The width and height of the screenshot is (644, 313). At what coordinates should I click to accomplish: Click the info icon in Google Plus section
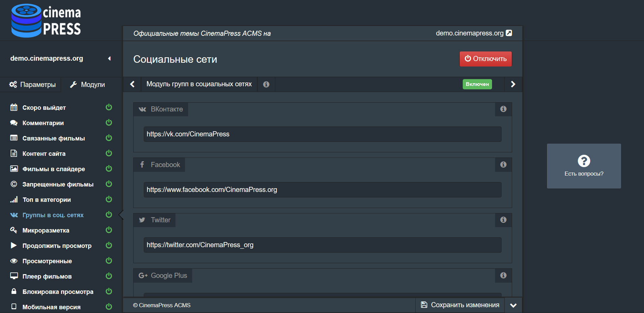503,275
